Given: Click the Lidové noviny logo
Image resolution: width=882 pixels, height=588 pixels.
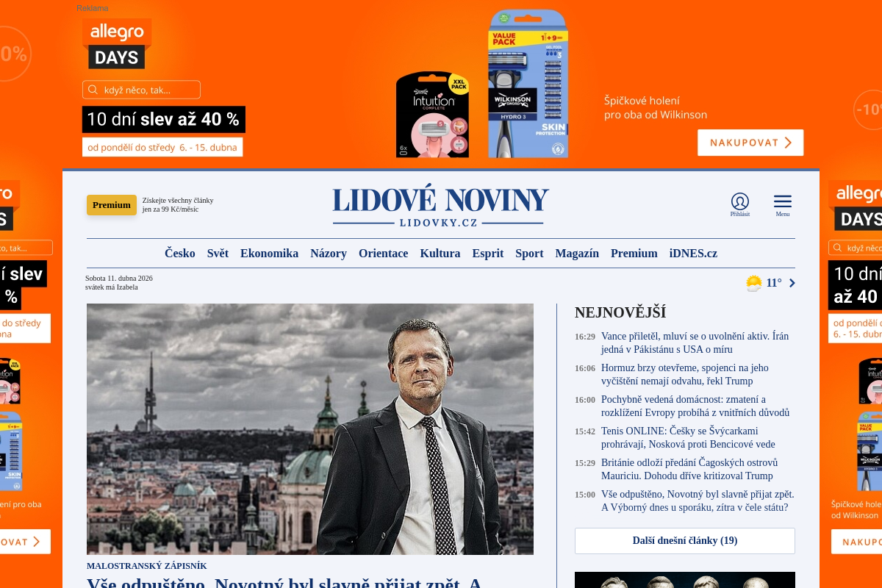Looking at the screenshot, I should coord(440,207).
